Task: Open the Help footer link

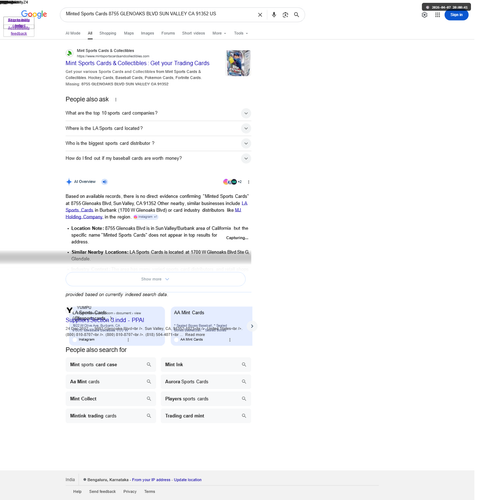Action: [77, 491]
